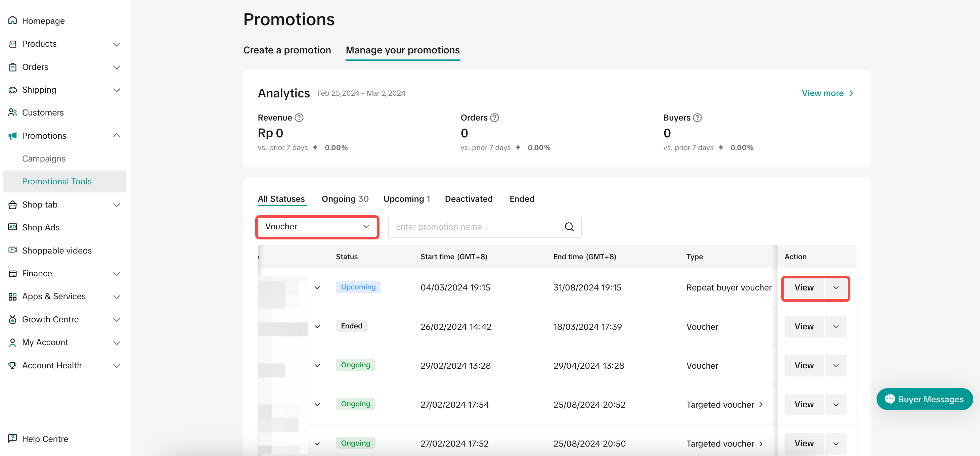Screen dimensions: 980x456
Task: Click the Orders help question icon
Action: (494, 118)
